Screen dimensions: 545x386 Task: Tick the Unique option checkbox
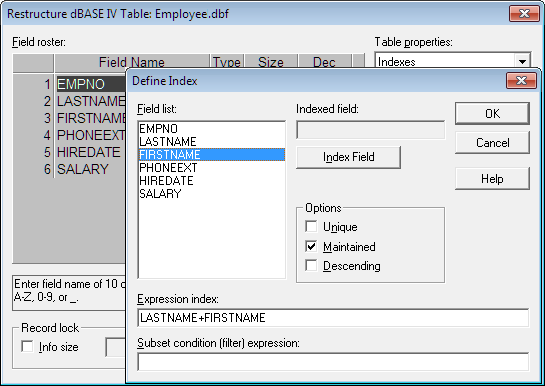311,227
